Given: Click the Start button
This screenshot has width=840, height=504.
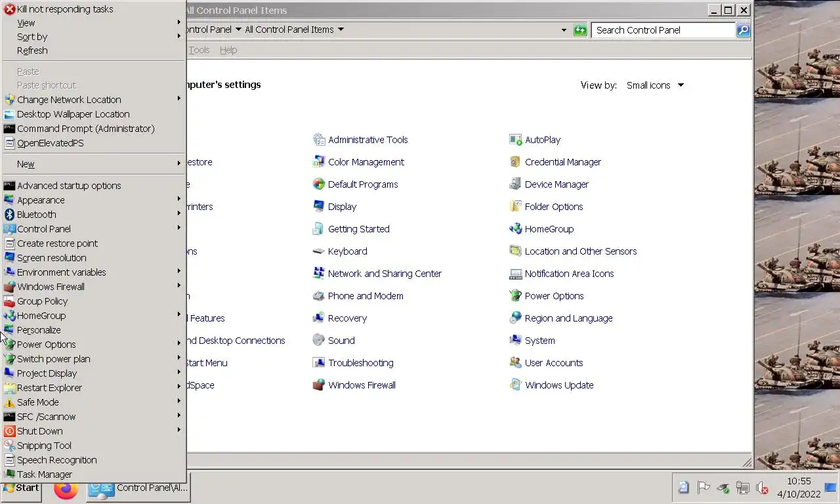Looking at the screenshot, I should [x=21, y=489].
